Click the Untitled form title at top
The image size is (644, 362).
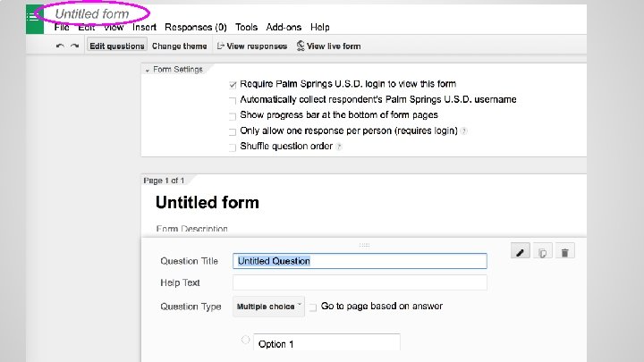(x=92, y=14)
